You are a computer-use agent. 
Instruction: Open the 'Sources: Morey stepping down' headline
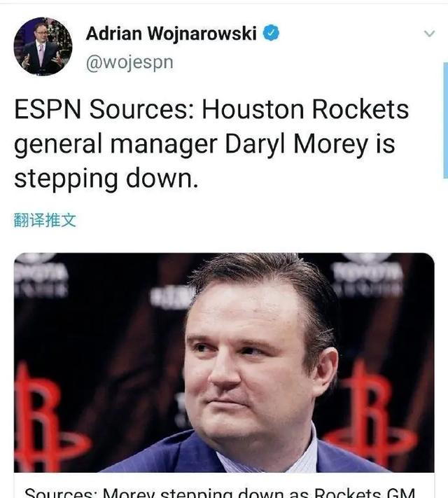[x=220, y=492]
